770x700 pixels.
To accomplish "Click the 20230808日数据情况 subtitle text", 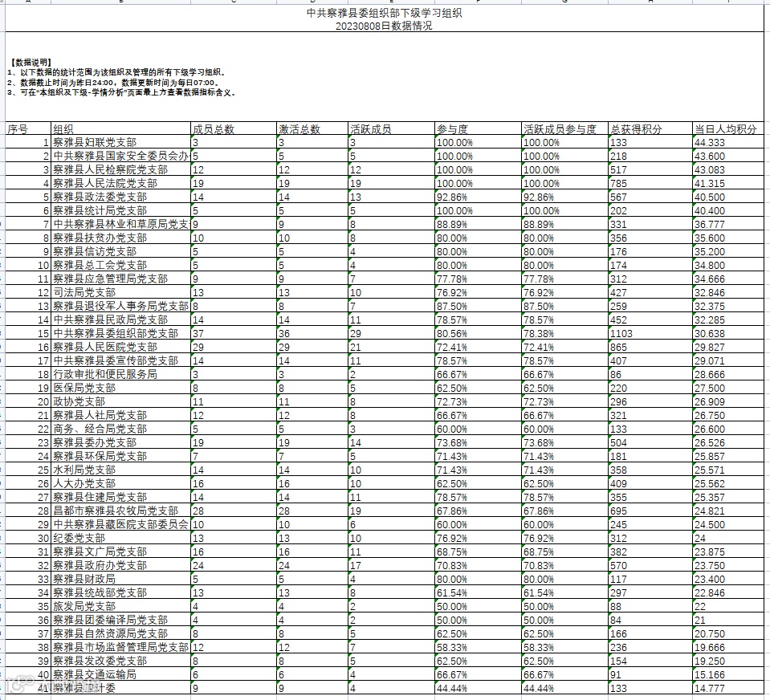I will point(384,26).
